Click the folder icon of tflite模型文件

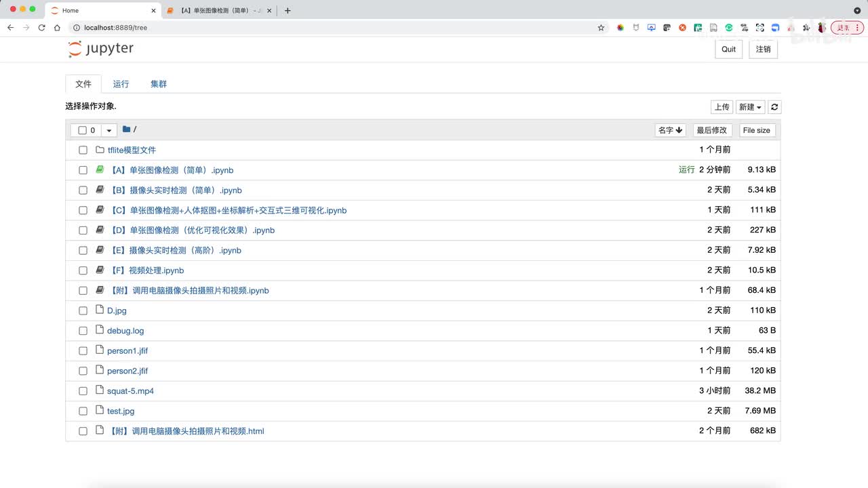coord(100,150)
